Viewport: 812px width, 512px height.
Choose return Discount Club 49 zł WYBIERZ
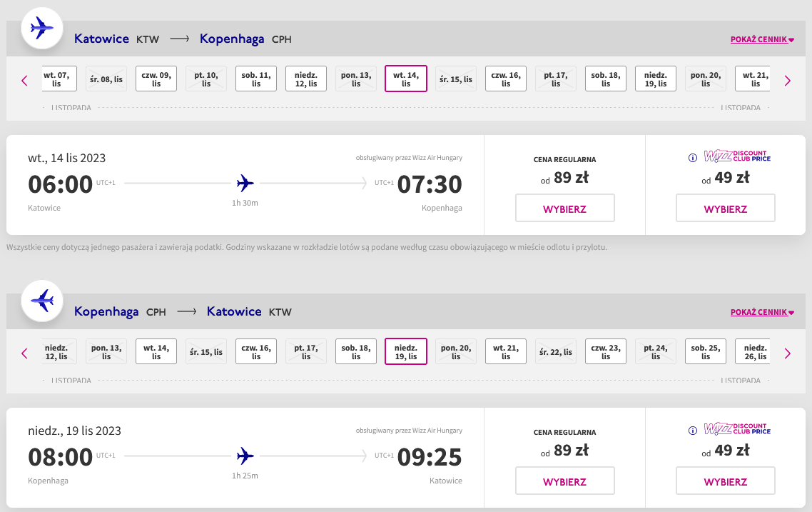pyautogui.click(x=726, y=481)
